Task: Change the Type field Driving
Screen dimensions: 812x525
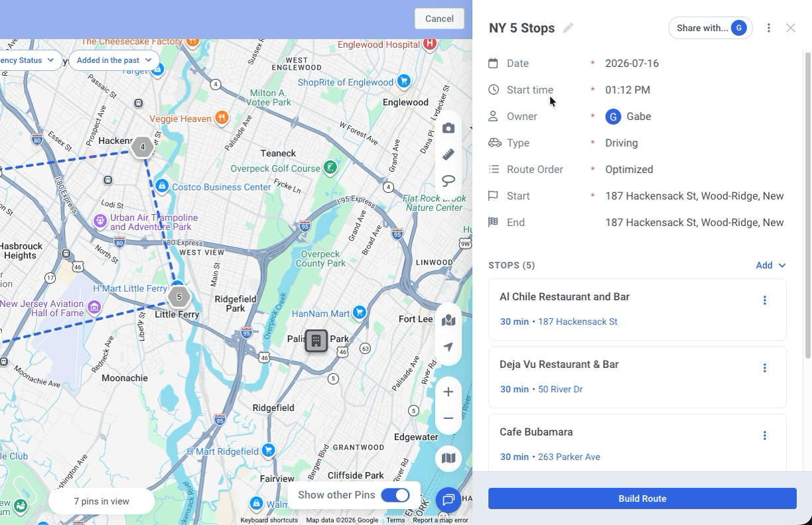Action: (622, 143)
